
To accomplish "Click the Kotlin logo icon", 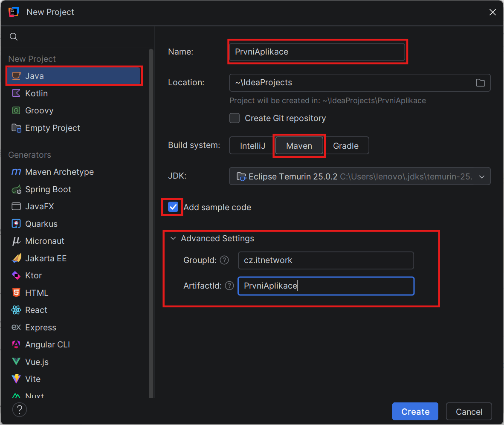I will tap(16, 93).
